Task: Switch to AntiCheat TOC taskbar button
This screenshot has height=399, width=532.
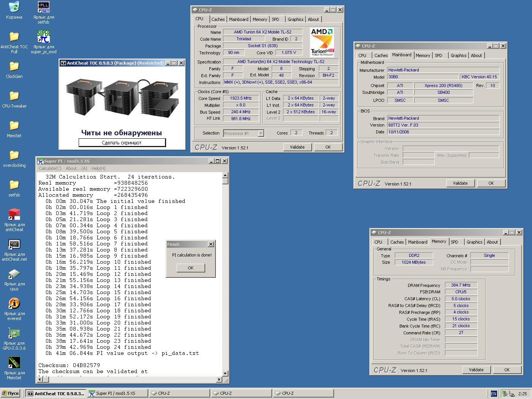Action: tap(55, 393)
